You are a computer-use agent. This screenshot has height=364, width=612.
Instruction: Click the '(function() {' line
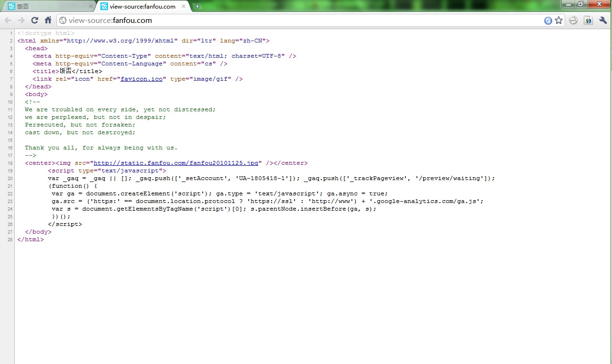73,186
